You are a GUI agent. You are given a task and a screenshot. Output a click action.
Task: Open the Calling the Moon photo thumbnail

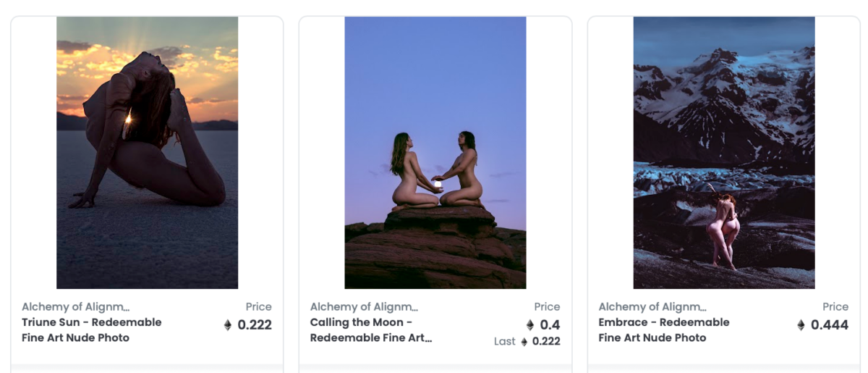pyautogui.click(x=435, y=153)
